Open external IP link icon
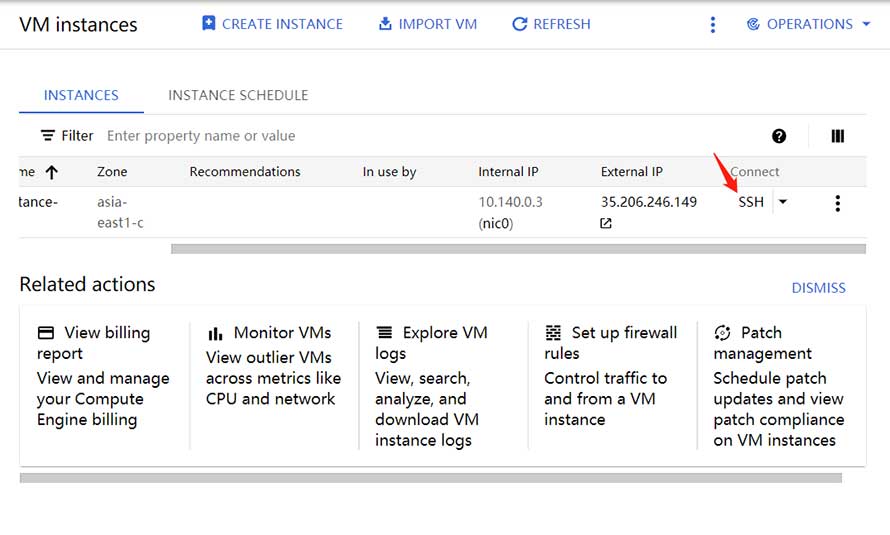890x535 pixels. pyautogui.click(x=606, y=224)
